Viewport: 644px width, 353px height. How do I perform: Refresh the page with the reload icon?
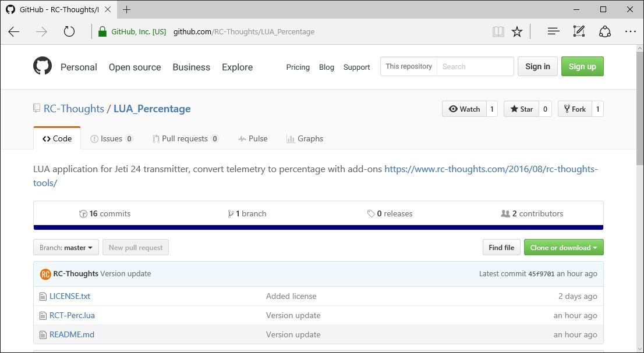(x=69, y=31)
